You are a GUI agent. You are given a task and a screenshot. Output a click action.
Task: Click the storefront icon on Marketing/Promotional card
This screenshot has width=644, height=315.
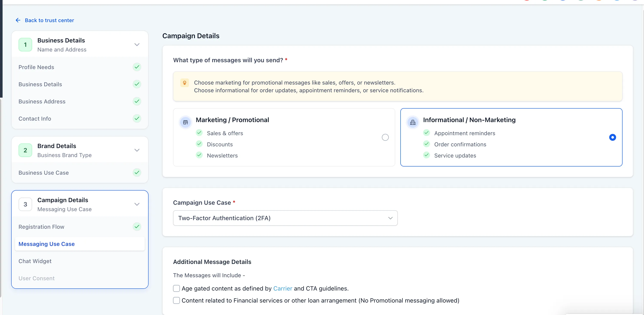pyautogui.click(x=185, y=122)
